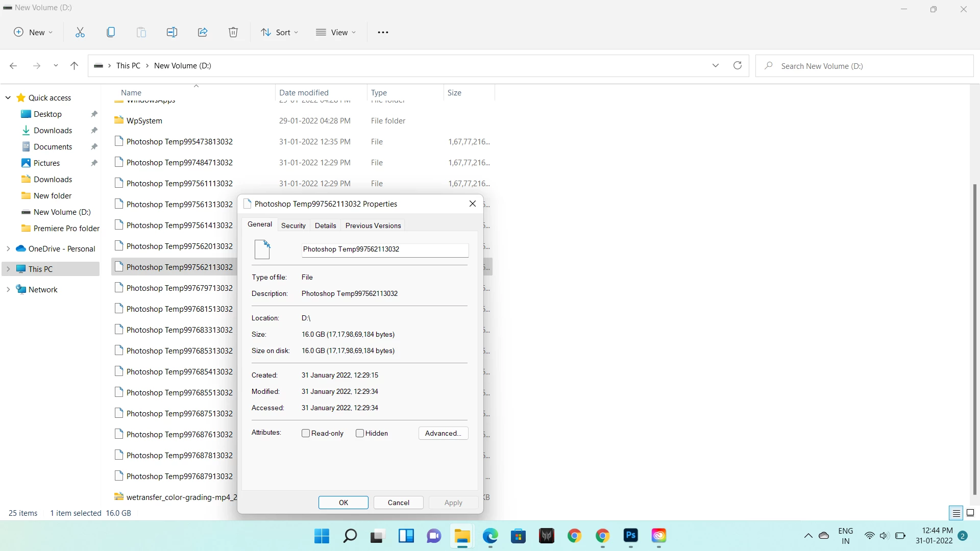This screenshot has height=551, width=980.
Task: Click the Share icon in toolbar
Action: [x=203, y=32]
